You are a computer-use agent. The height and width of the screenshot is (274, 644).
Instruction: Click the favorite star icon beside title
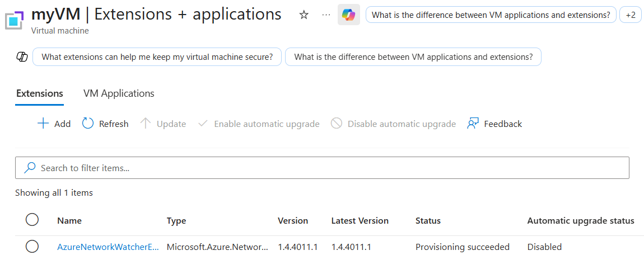[304, 15]
